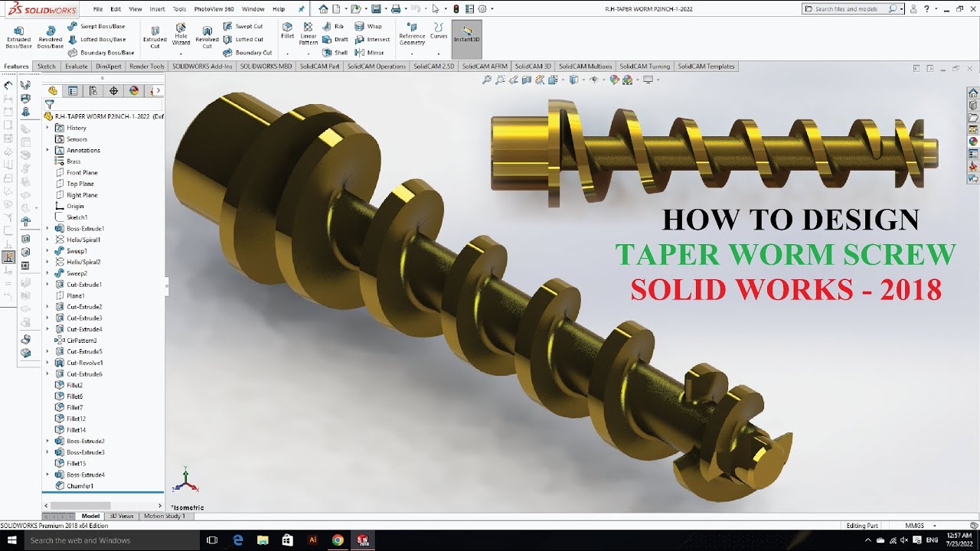This screenshot has width=980, height=551.
Task: Click the Revolved Cut tool
Action: tap(207, 37)
